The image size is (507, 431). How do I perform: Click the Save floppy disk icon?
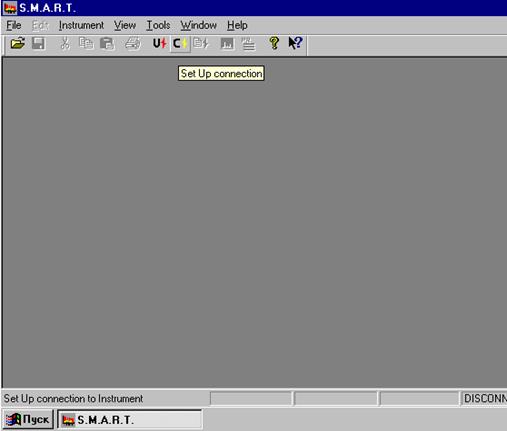click(38, 43)
